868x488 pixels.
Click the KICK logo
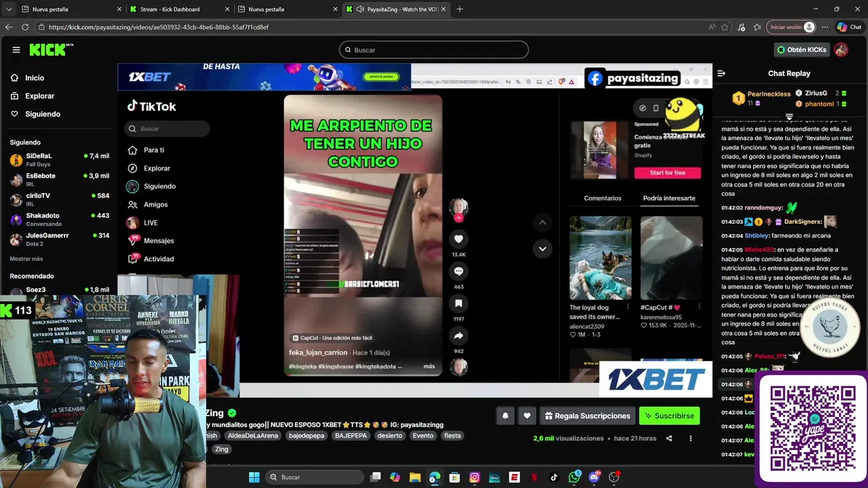tap(51, 49)
